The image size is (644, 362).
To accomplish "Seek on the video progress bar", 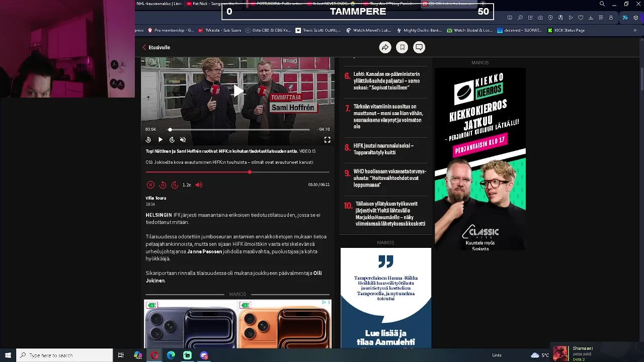I will [239, 129].
